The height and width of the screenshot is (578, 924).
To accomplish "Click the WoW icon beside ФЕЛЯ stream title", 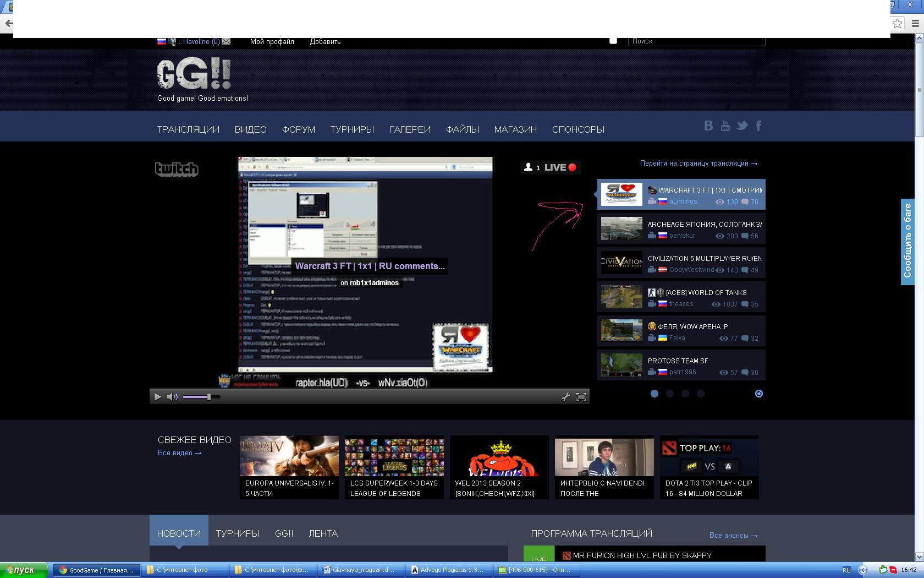I will [x=652, y=326].
